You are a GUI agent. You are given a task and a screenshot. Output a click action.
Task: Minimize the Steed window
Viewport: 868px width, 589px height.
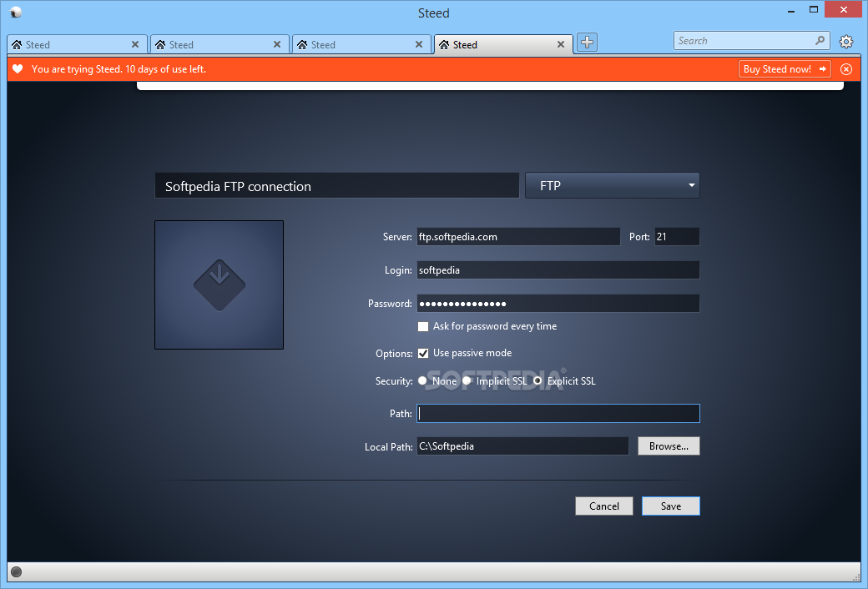[x=791, y=10]
